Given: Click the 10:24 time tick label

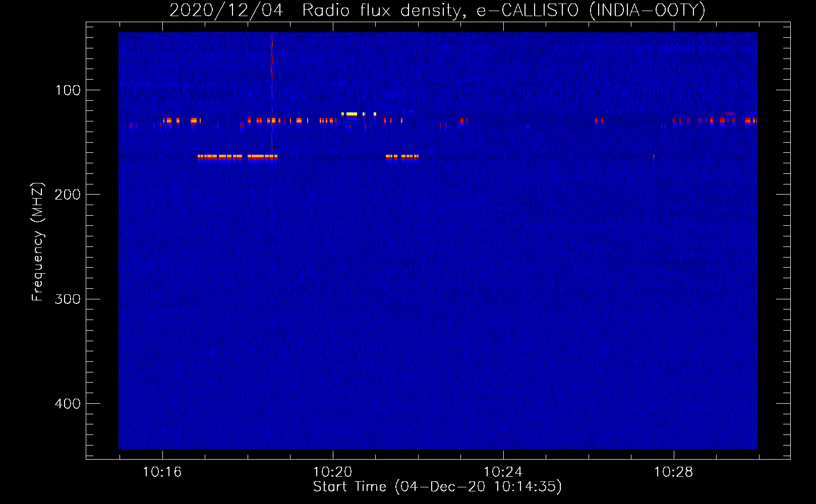Looking at the screenshot, I should pos(503,472).
